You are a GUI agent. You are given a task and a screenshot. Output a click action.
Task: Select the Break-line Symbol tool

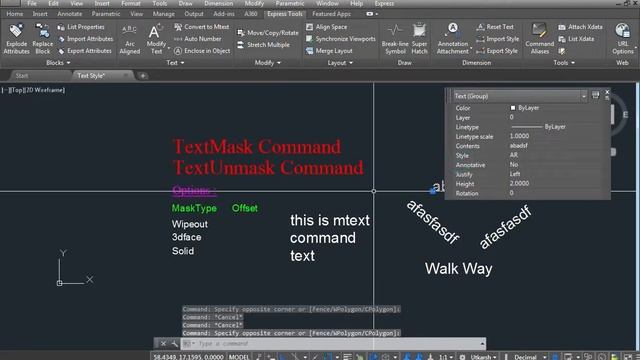click(394, 39)
